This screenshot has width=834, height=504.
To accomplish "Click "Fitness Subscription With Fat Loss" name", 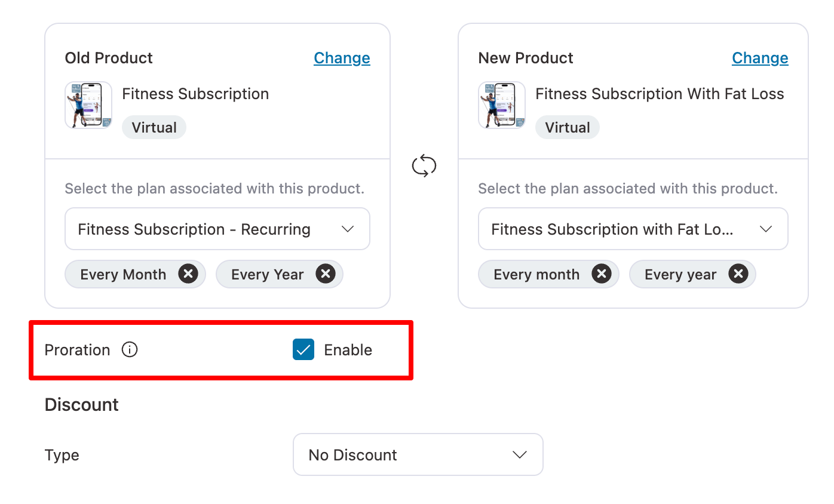I will 660,94.
